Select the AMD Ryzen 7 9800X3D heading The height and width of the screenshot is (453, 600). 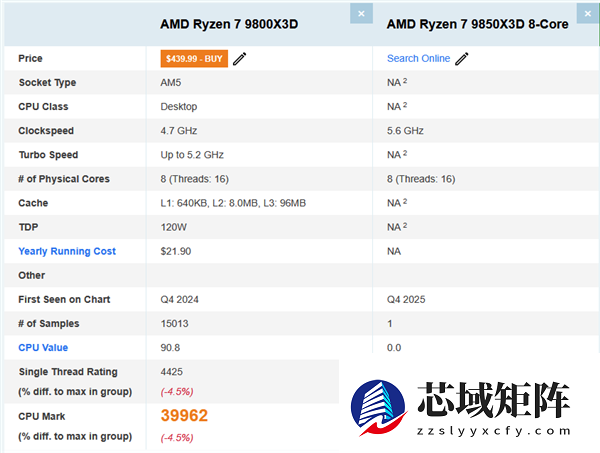[229, 24]
